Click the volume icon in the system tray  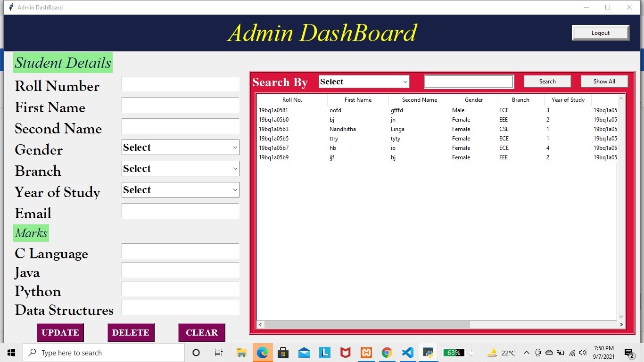(583, 353)
